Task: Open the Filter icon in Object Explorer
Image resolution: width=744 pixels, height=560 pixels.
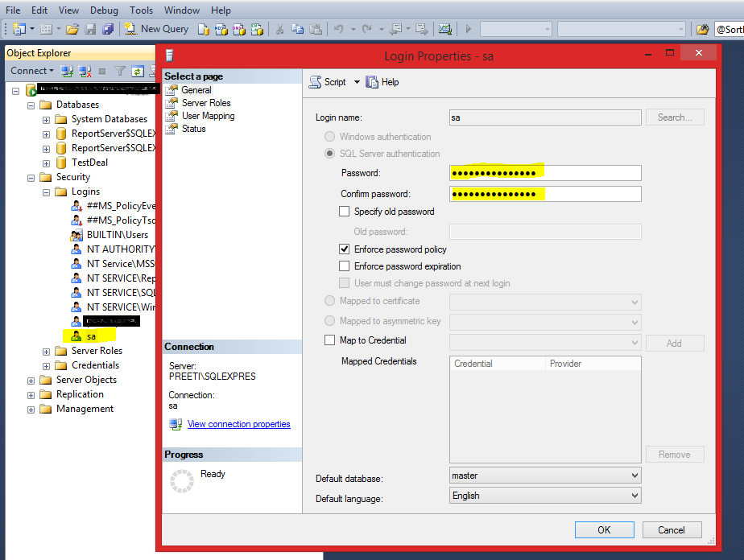Action: coord(120,71)
